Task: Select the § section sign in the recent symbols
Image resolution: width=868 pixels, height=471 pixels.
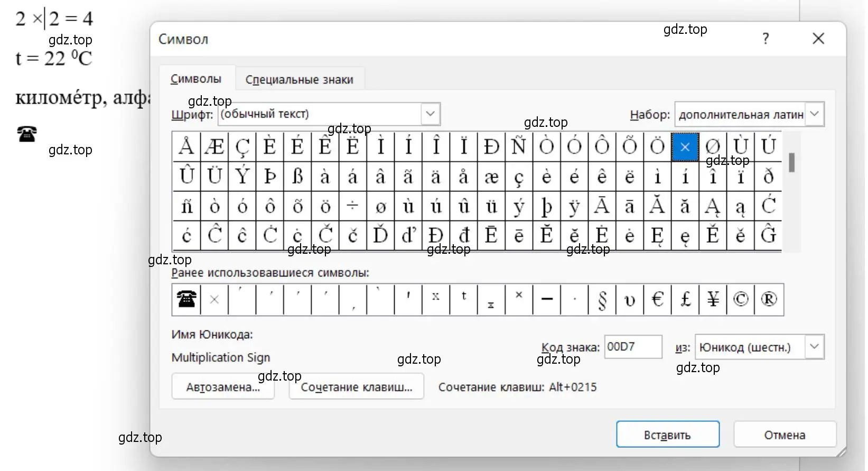Action: click(602, 300)
